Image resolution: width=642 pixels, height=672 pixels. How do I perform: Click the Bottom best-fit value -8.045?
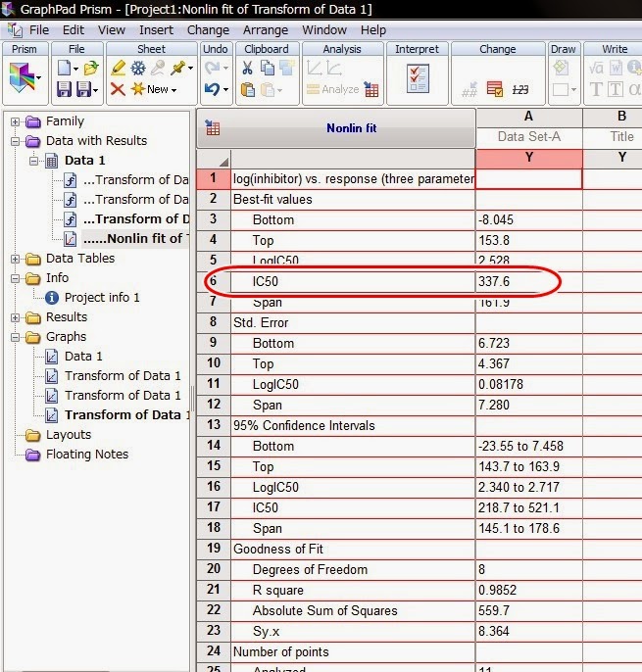528,219
